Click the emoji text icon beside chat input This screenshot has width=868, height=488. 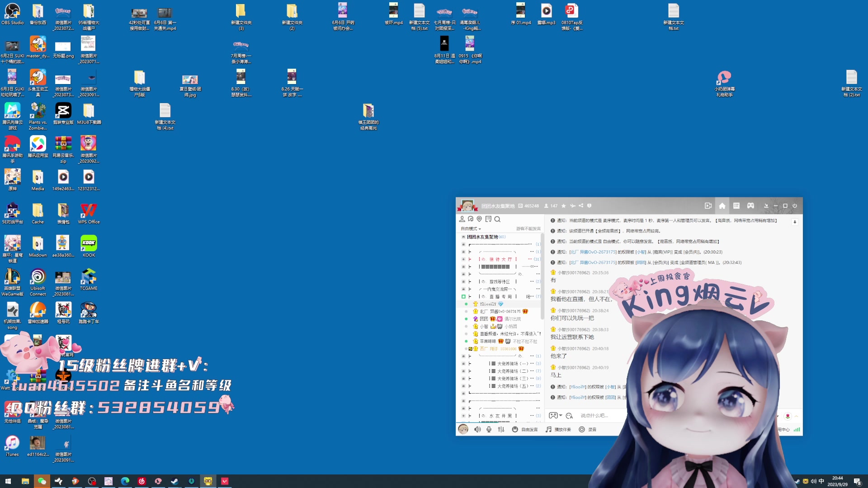click(569, 416)
